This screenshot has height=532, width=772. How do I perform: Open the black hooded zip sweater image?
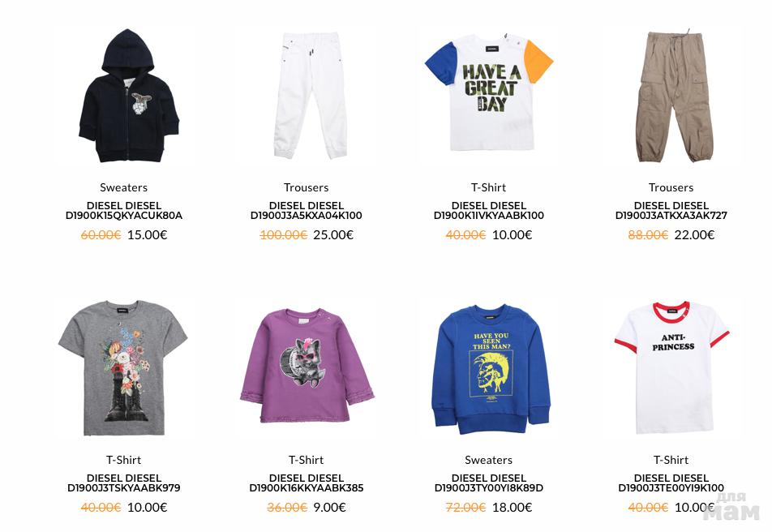[x=129, y=96]
